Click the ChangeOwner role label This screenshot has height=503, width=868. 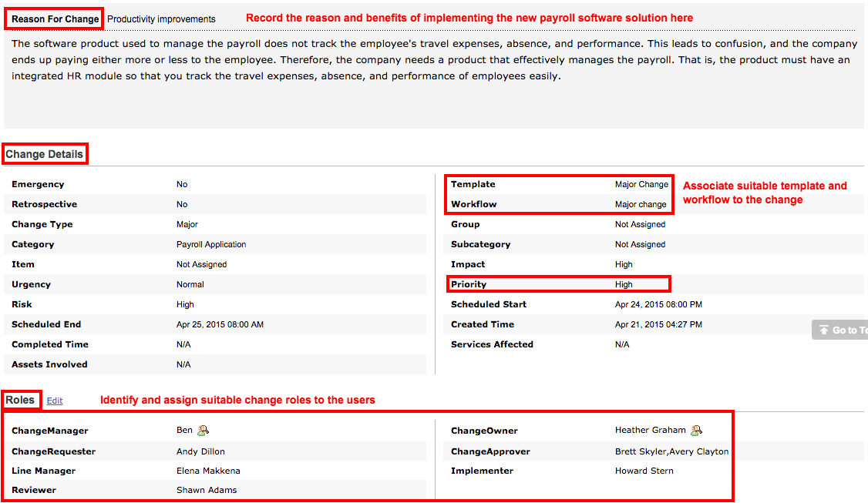click(484, 431)
